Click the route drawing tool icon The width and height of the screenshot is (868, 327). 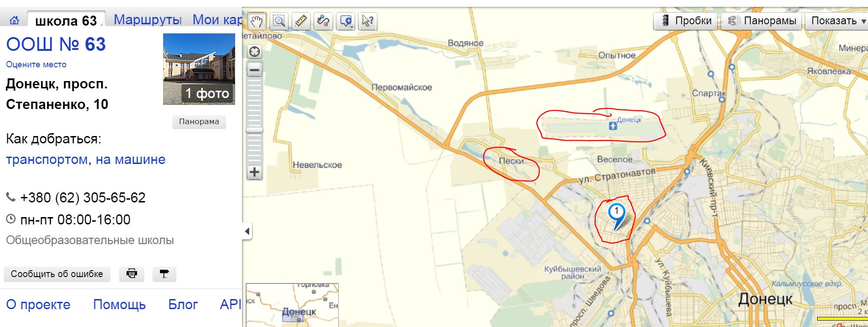tap(323, 21)
